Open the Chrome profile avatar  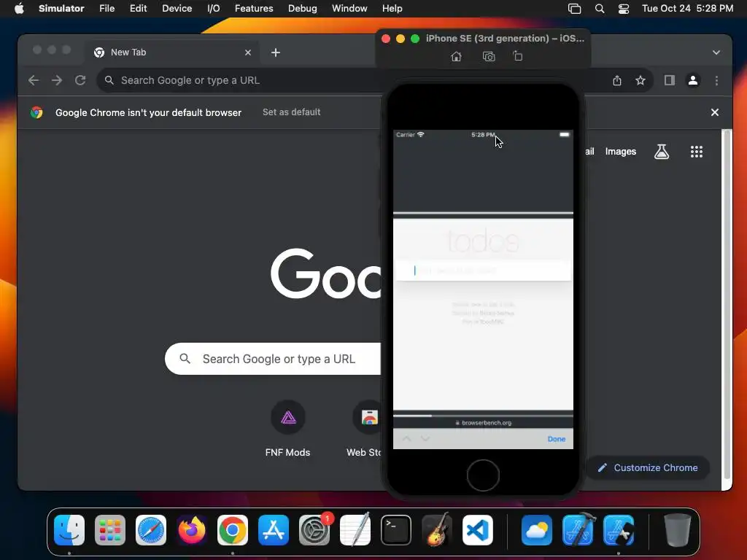point(693,80)
